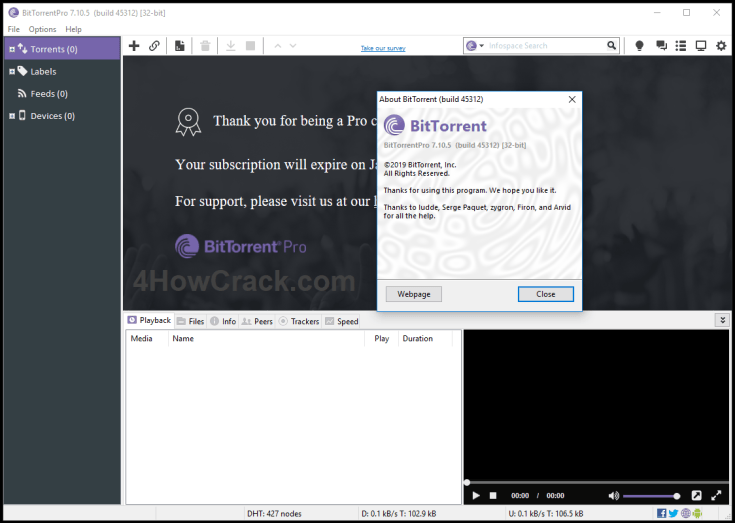Close About BitTorrent dialog with X

click(x=572, y=99)
